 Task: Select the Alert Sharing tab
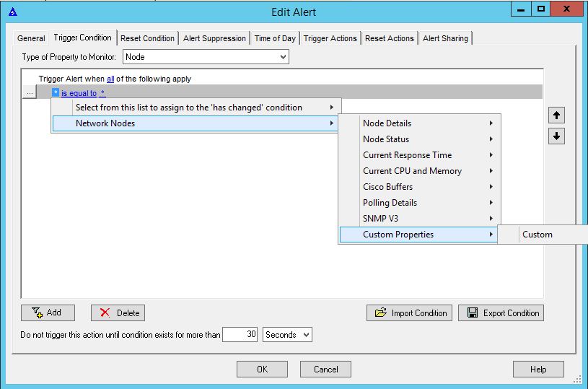pos(445,38)
